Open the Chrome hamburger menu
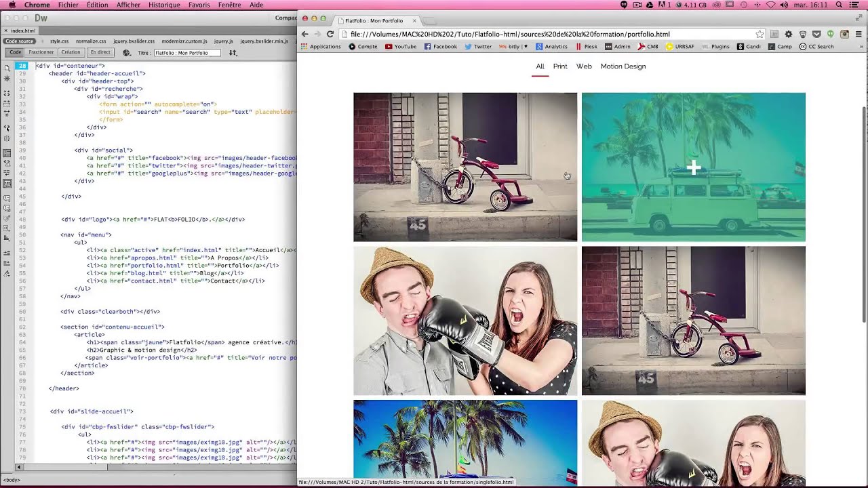Viewport: 868px width, 488px height. click(859, 34)
